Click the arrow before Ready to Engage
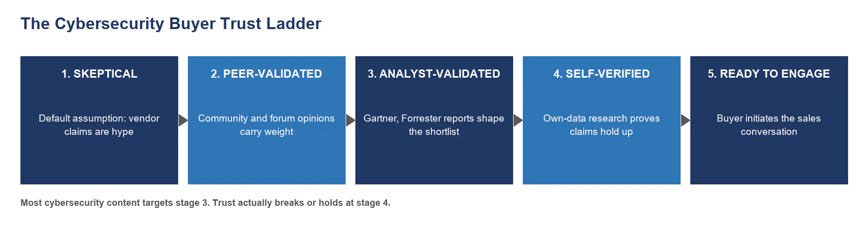This screenshot has width=868, height=235. [x=685, y=121]
